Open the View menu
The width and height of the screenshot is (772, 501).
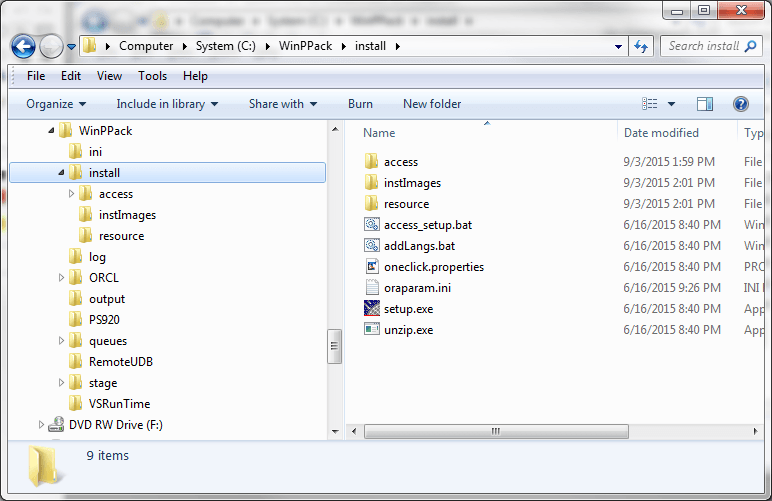[x=109, y=76]
